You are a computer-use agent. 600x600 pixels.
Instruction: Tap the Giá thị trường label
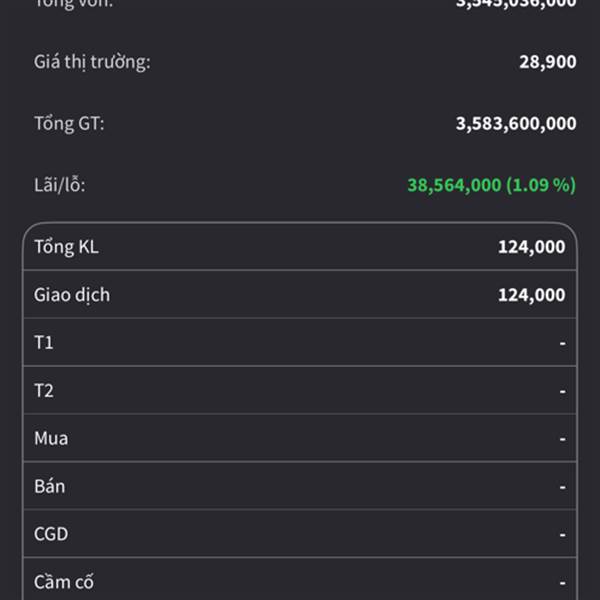pos(92,62)
